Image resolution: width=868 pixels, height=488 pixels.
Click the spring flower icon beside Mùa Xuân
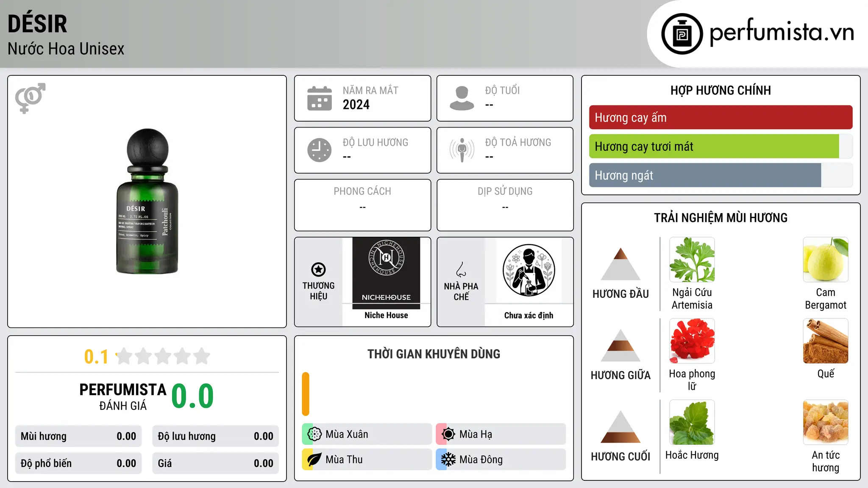pyautogui.click(x=314, y=434)
